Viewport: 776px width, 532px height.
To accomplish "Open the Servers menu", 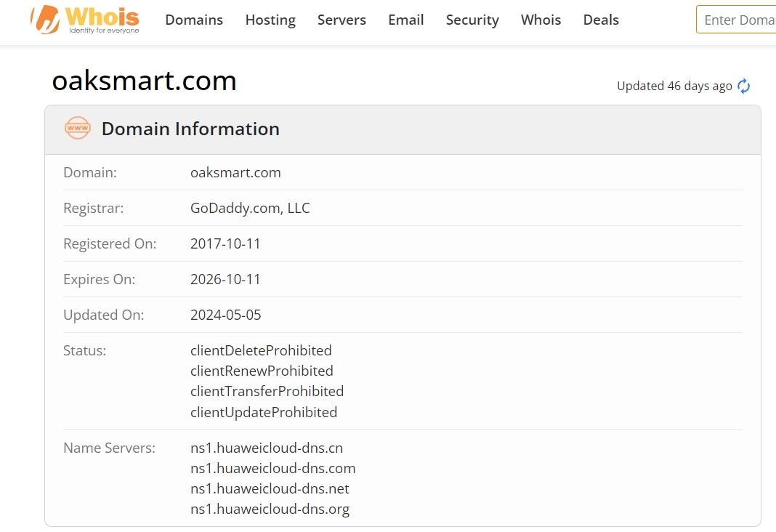I will (341, 20).
